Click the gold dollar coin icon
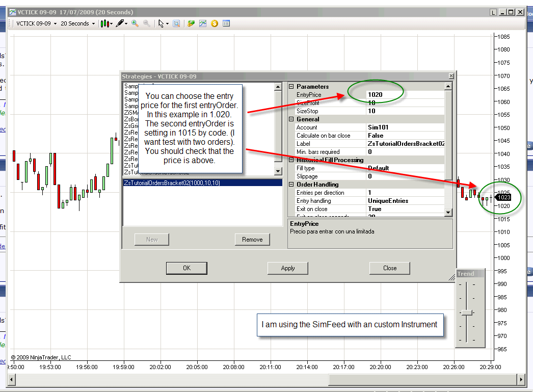Image resolution: width=533 pixels, height=392 pixels. (x=215, y=23)
